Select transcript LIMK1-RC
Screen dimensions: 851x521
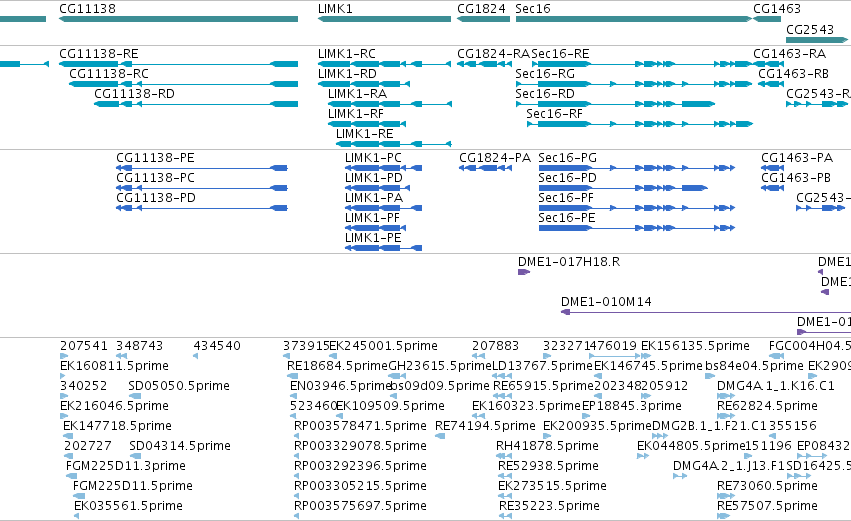(384, 64)
